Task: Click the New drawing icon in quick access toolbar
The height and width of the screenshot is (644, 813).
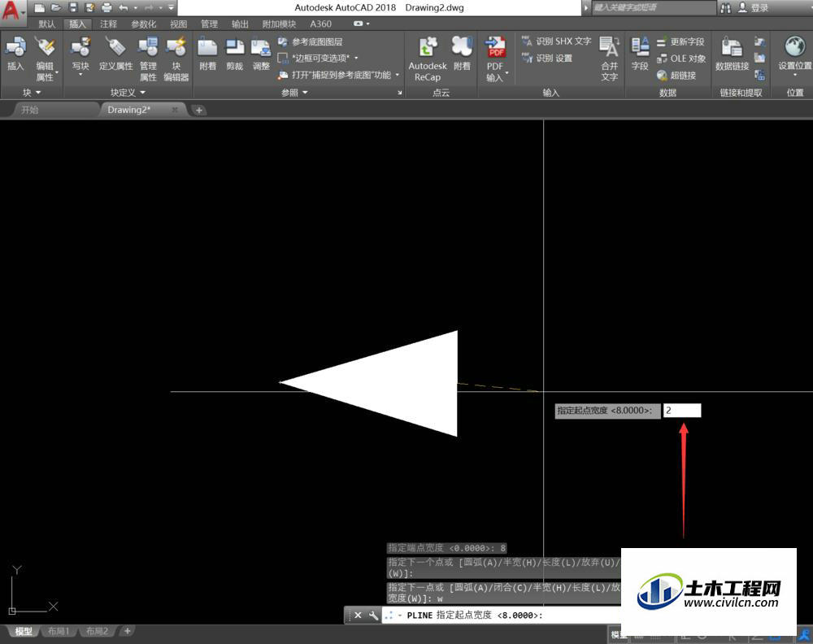Action: [x=39, y=8]
